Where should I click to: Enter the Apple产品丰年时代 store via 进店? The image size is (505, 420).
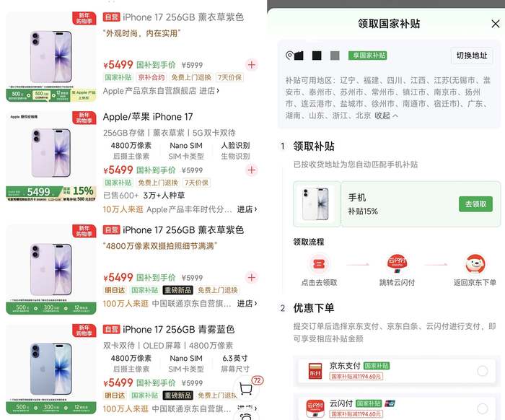pyautogui.click(x=247, y=209)
